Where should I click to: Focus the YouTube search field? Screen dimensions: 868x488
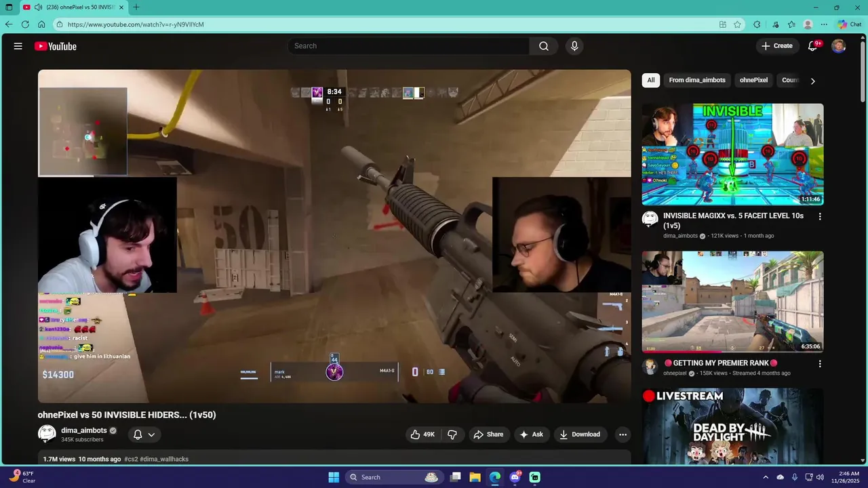[408, 46]
